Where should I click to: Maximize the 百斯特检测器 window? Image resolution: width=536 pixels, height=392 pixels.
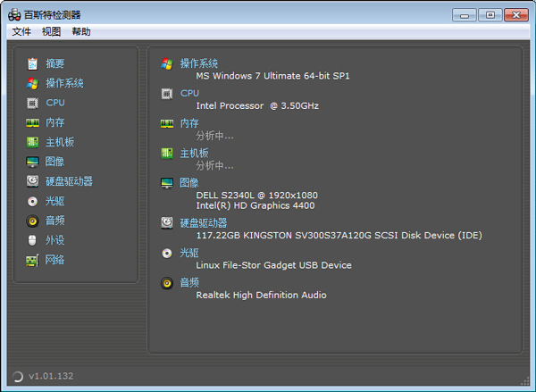pyautogui.click(x=490, y=15)
